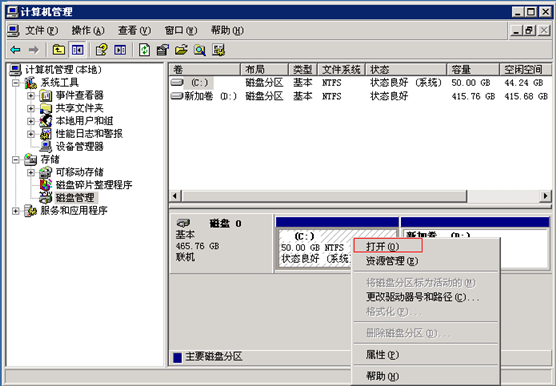The width and height of the screenshot is (556, 386).
Task: Choose 资源管理(E) in the context menu
Action: pyautogui.click(x=426, y=261)
